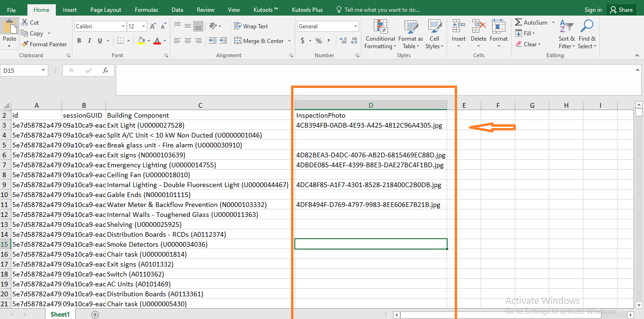
Task: Select cell with Exit Light (U0000027528)
Action: pos(146,125)
